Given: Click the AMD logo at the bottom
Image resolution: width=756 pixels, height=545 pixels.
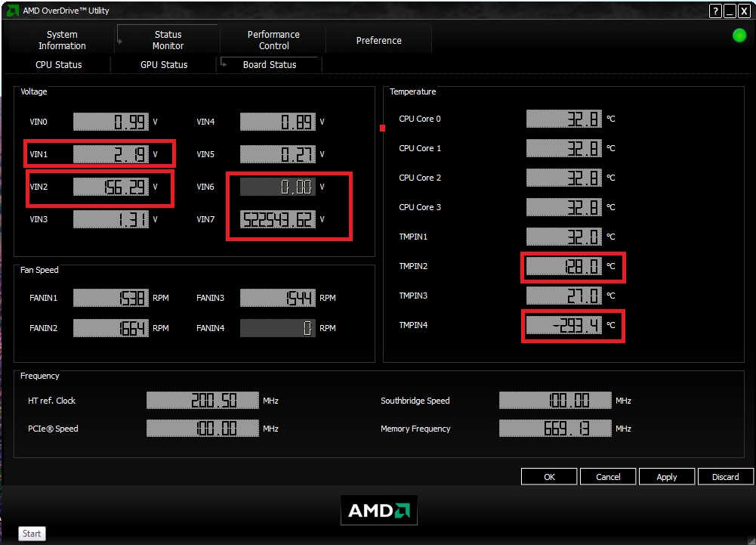Looking at the screenshot, I should (x=379, y=510).
